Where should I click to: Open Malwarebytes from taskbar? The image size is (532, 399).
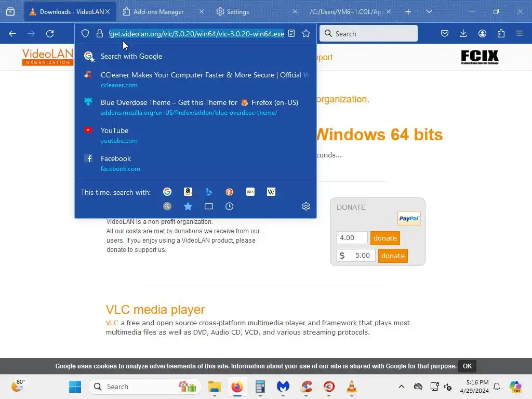coord(283,387)
